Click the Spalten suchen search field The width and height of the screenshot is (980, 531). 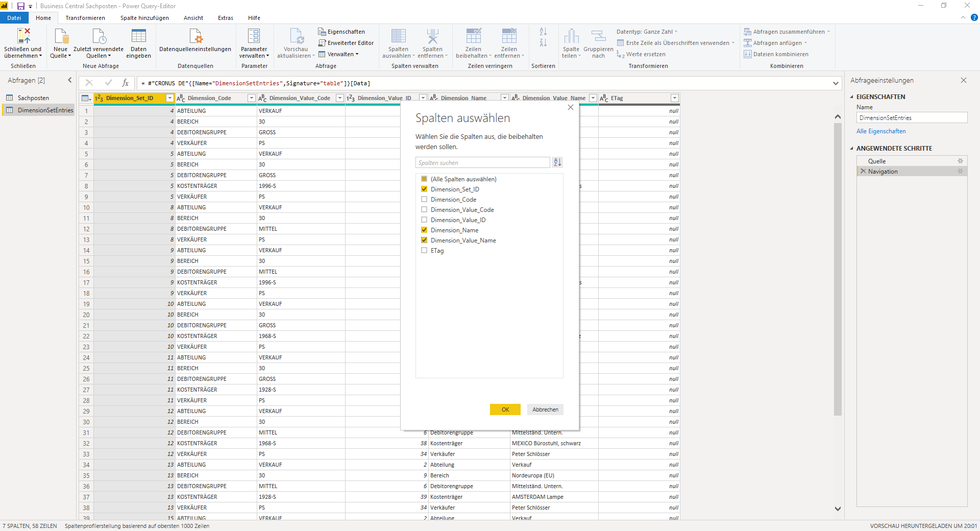(x=482, y=162)
